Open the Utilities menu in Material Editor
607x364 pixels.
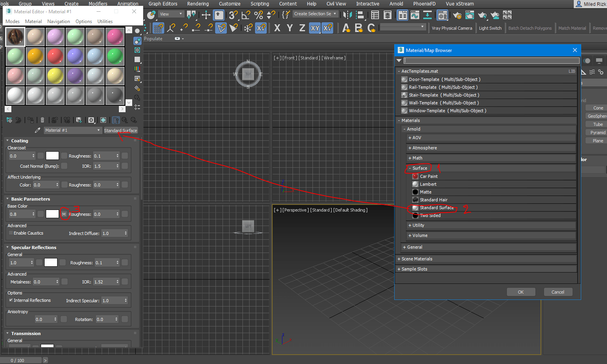(105, 22)
